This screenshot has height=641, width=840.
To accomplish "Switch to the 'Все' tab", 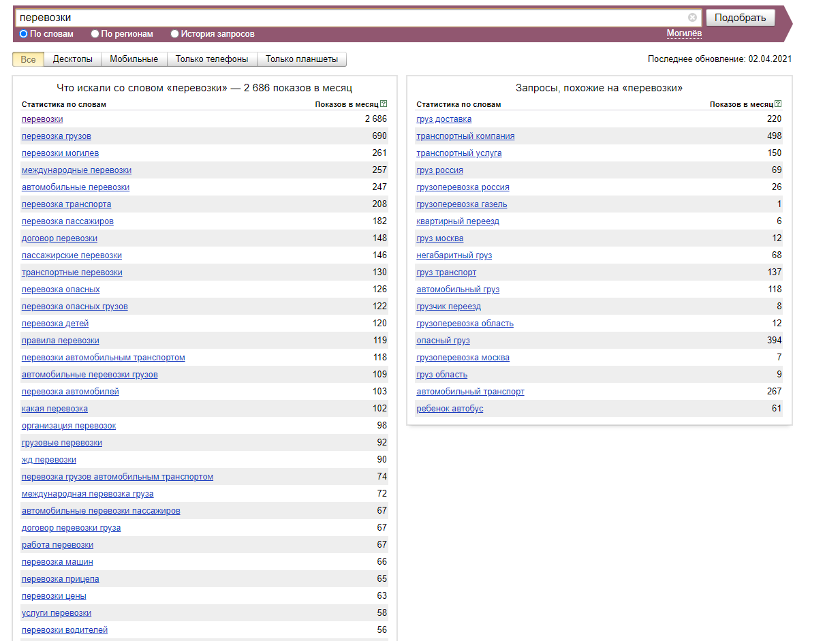I will pos(29,59).
